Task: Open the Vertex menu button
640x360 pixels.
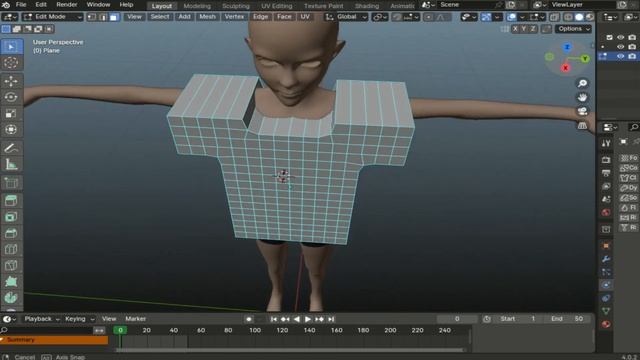Action: [x=234, y=17]
